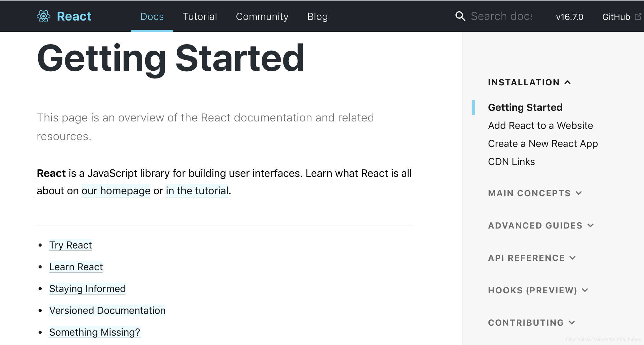
Task: Expand the Advanced Guides section
Action: [541, 225]
